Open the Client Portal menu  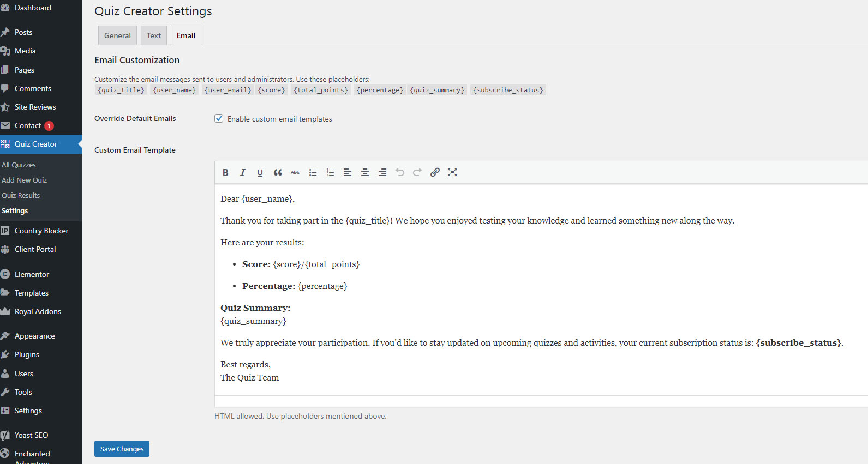[x=35, y=249]
